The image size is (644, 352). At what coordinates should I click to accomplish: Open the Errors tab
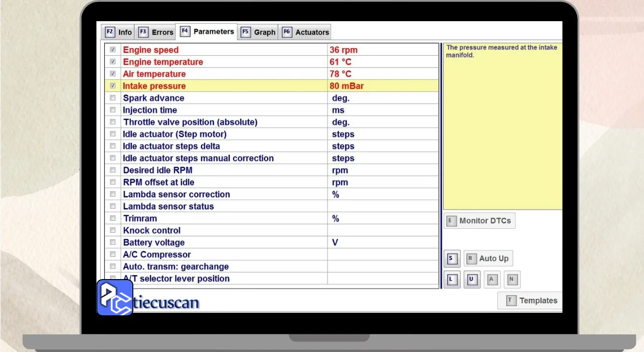click(155, 32)
